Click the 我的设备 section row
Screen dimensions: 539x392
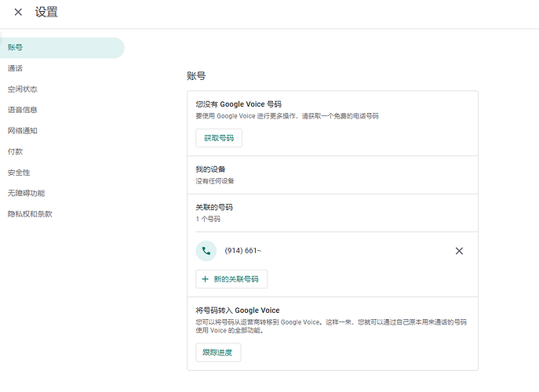pyautogui.click(x=333, y=175)
